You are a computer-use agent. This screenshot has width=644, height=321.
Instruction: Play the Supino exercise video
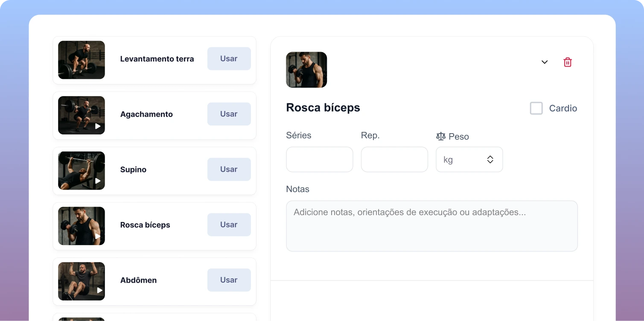click(x=98, y=181)
